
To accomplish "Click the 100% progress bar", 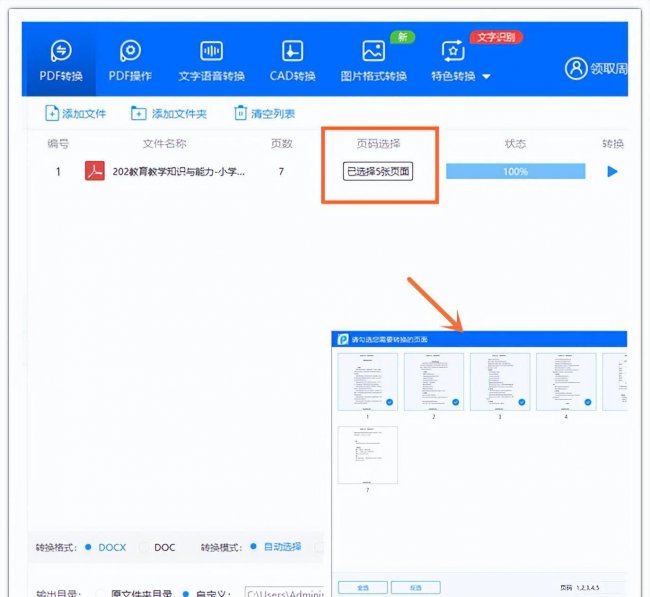I will point(516,171).
